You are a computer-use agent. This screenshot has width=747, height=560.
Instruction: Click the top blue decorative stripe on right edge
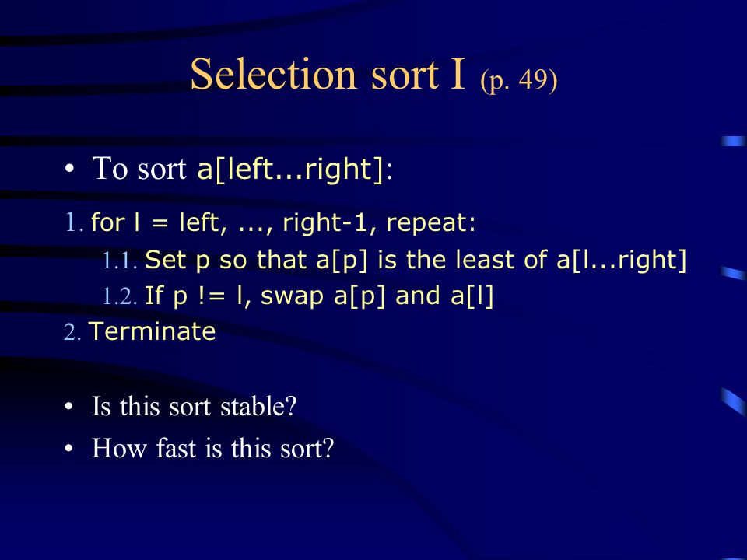(734, 141)
